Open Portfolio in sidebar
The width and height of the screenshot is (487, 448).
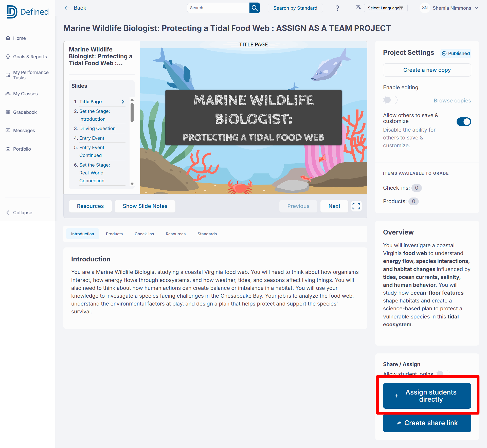[x=18, y=149]
